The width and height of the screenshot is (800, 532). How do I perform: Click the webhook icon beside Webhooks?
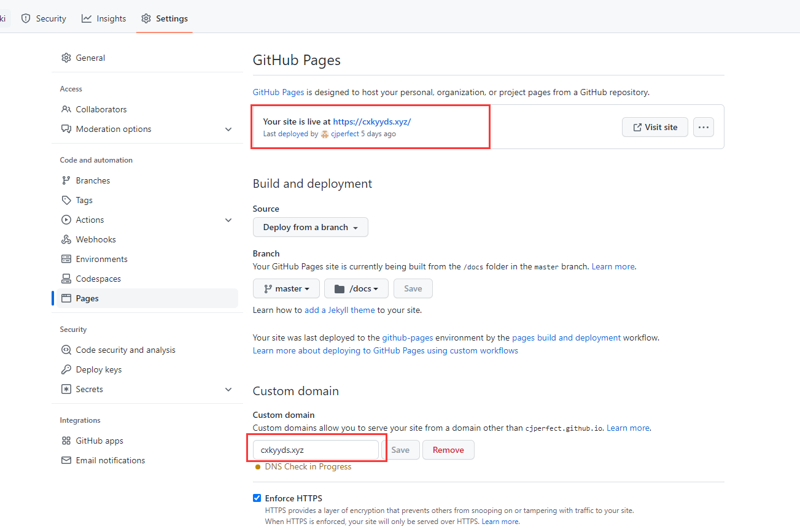(66, 239)
